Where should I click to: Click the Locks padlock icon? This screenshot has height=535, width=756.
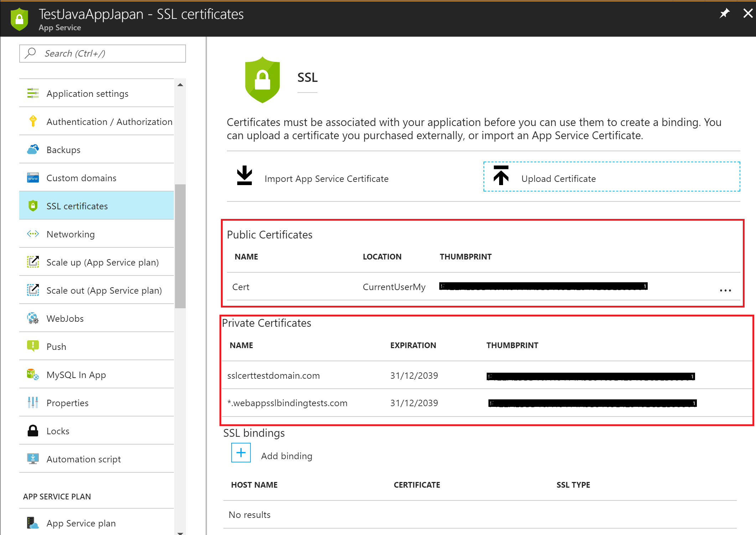(x=33, y=431)
